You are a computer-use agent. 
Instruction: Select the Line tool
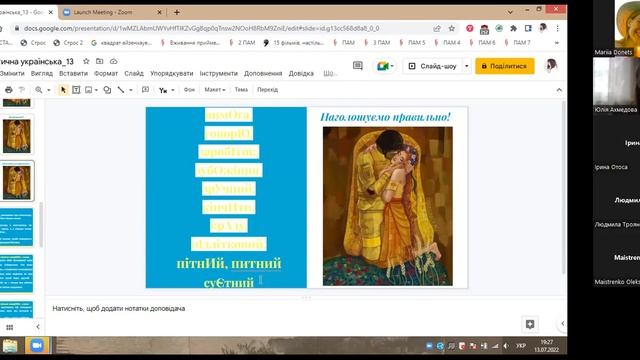click(x=121, y=90)
